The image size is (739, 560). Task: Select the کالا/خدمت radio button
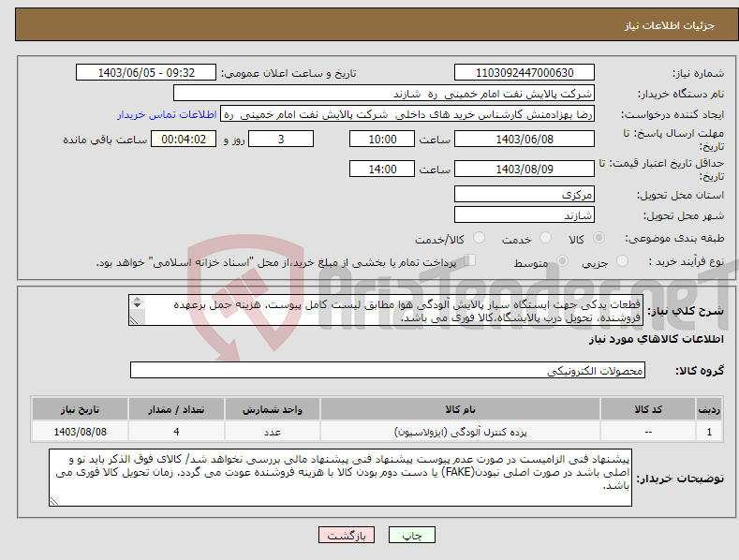coord(479,238)
